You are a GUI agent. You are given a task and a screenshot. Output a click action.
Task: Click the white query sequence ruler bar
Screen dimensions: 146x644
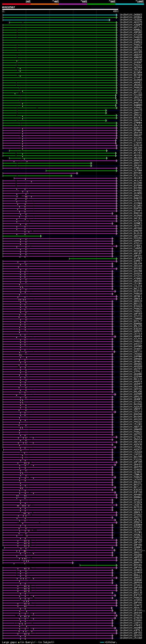pos(60,9)
